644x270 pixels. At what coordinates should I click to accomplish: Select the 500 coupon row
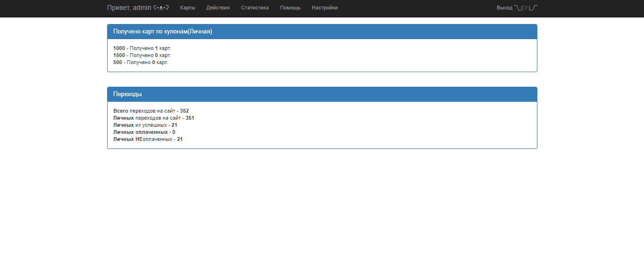[140, 62]
